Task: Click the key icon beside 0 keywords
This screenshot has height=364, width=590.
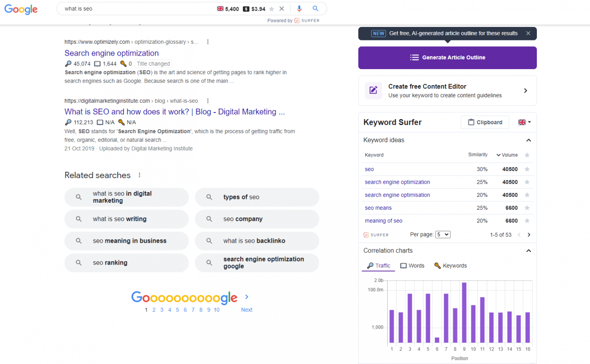Action: 123,64
